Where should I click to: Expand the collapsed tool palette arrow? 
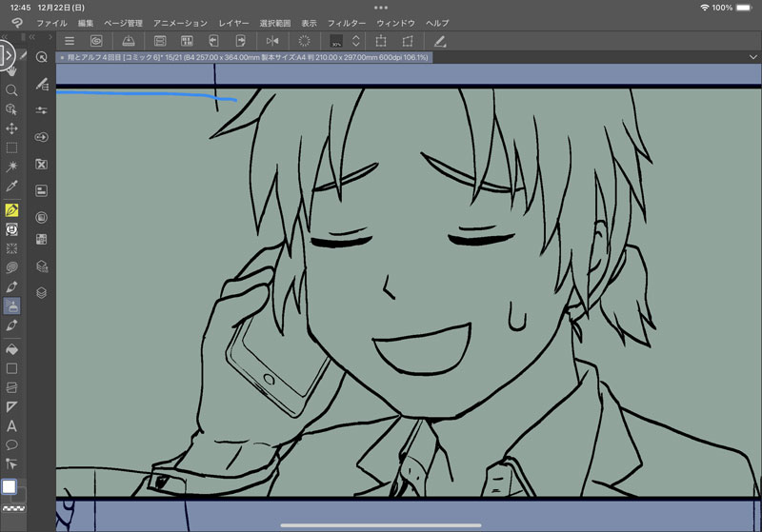tap(8, 56)
